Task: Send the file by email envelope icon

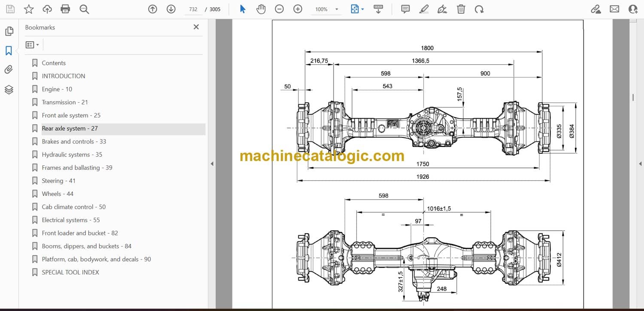Action: click(614, 9)
